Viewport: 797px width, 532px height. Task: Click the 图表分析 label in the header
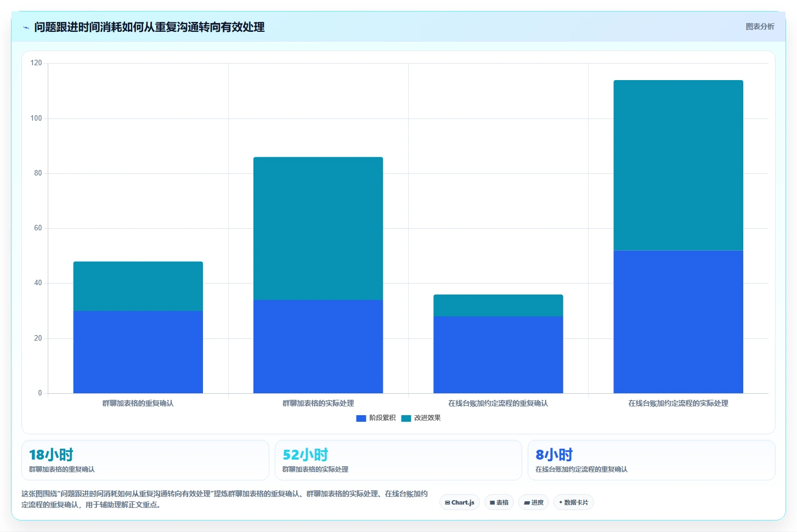click(760, 26)
